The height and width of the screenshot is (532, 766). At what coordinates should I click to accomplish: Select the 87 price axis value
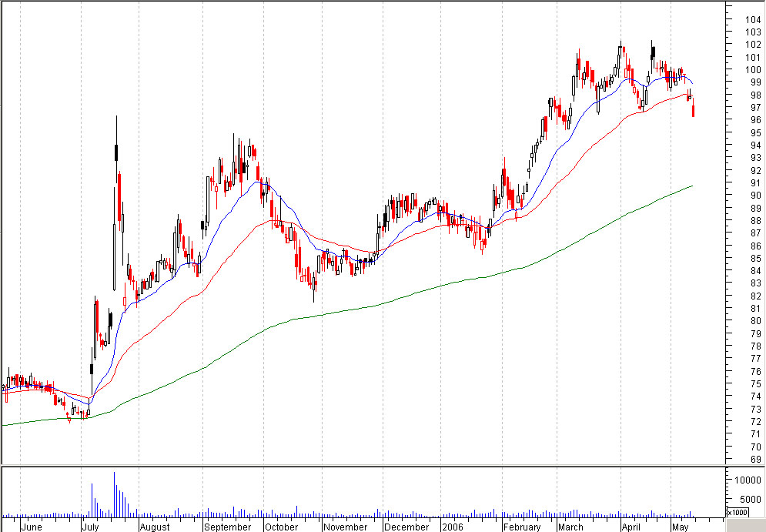pyautogui.click(x=756, y=233)
